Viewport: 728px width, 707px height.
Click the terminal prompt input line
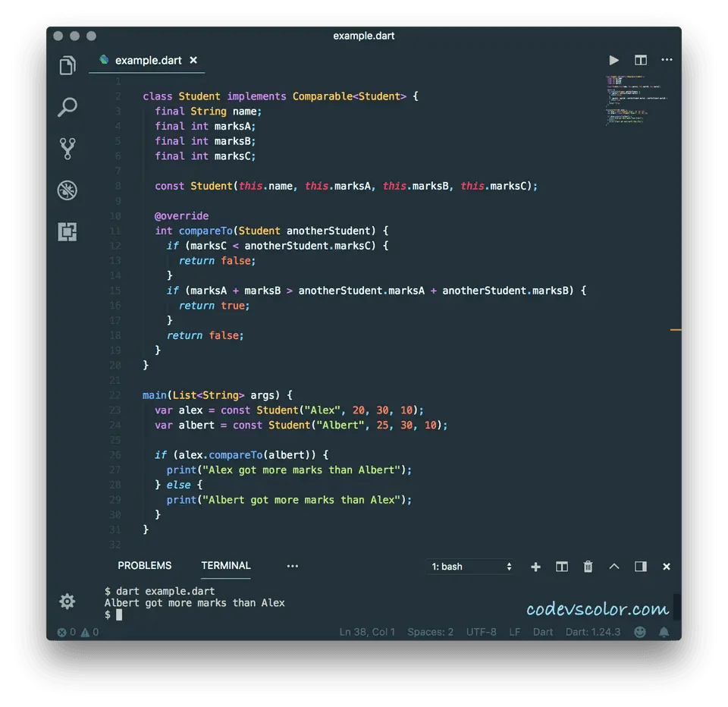[x=114, y=615]
